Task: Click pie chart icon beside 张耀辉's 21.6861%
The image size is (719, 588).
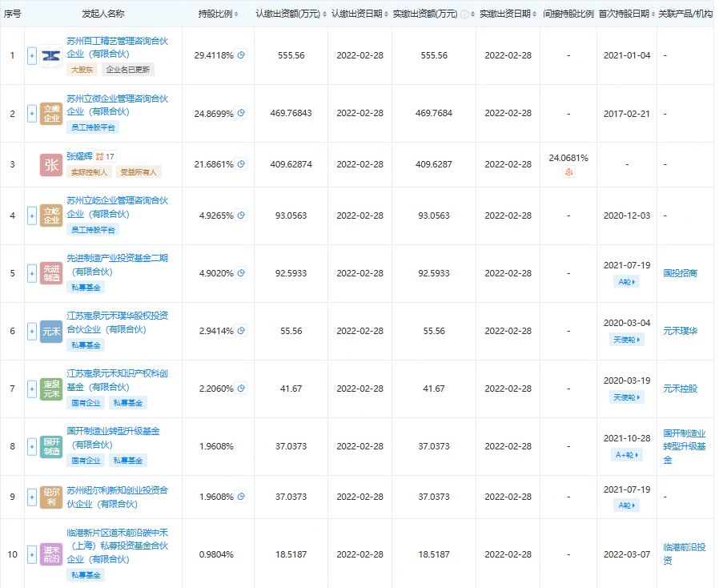Action: coord(242,163)
